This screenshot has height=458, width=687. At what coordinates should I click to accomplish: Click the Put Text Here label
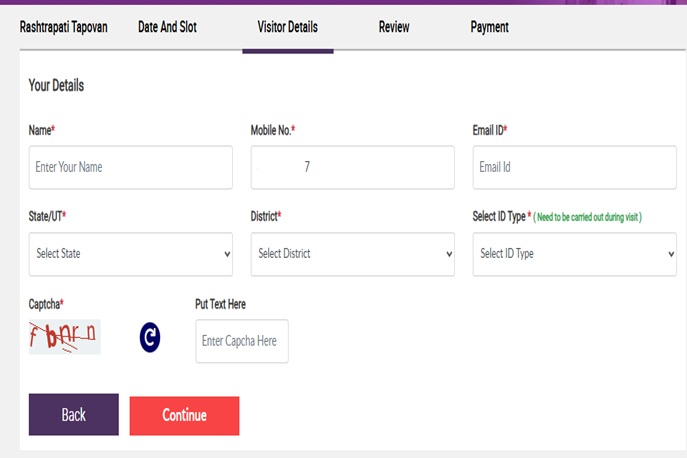pyautogui.click(x=220, y=304)
